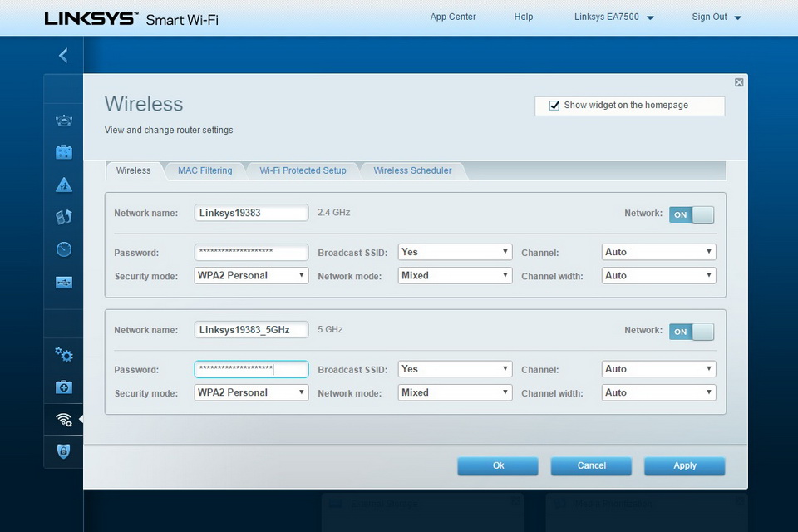This screenshot has width=798, height=532.
Task: Switch to the MAC Filtering tab
Action: [204, 170]
